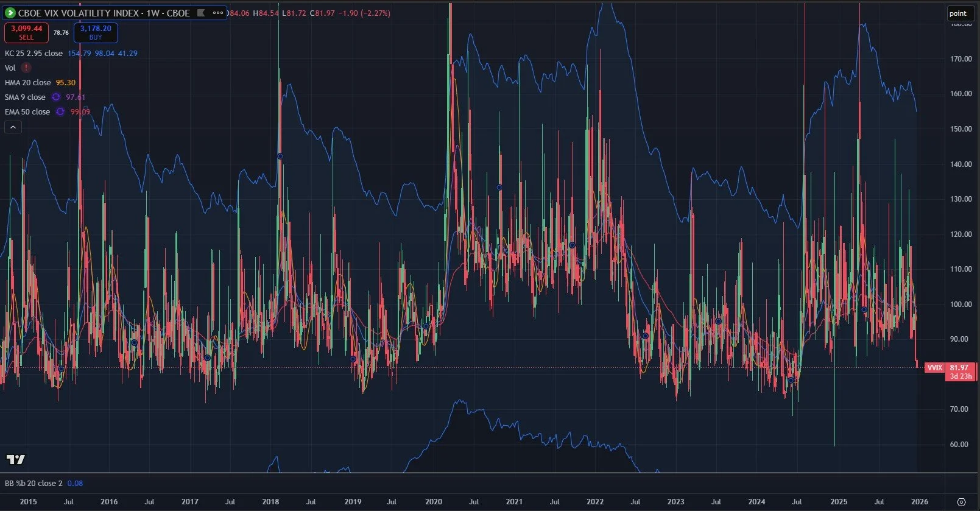Open the three-dot more menu beside symbol title
This screenshot has height=511, width=980.
(217, 13)
